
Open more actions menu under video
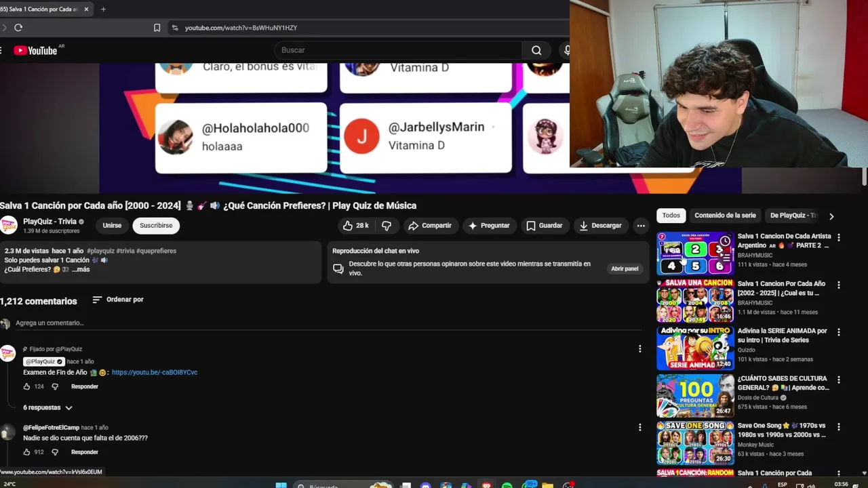(x=641, y=226)
